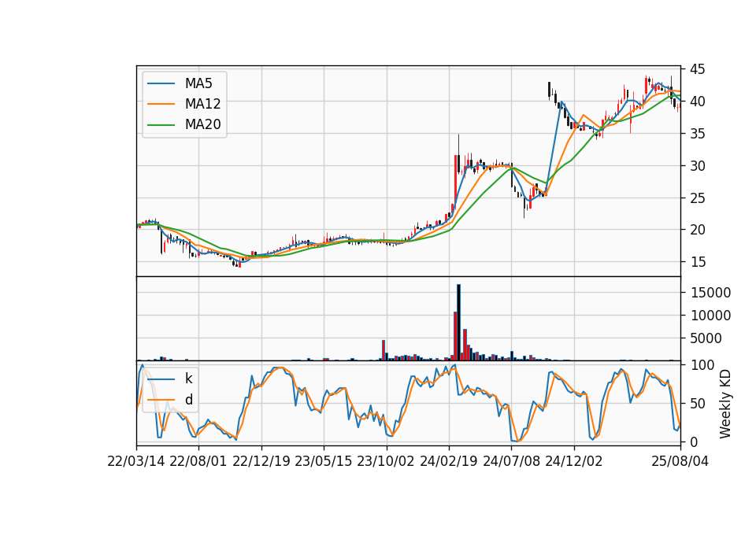Click the orange MA12 legend line sample

point(161,104)
